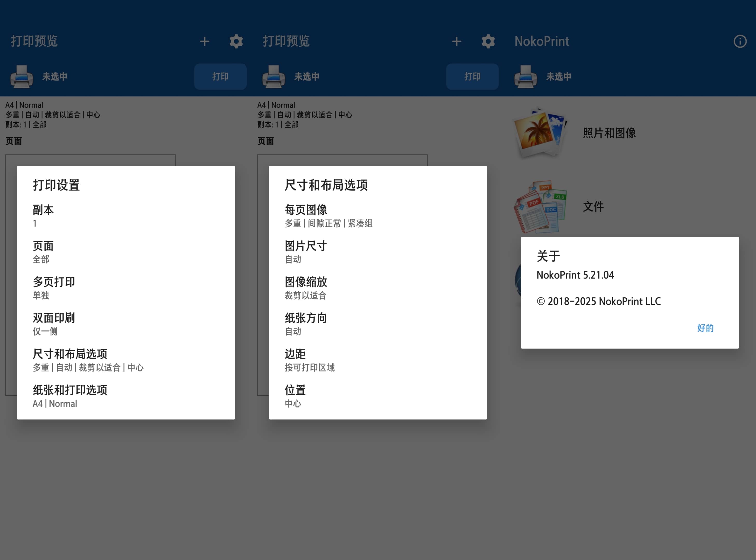
Task: Click the NokoPrint app title
Action: tap(542, 41)
